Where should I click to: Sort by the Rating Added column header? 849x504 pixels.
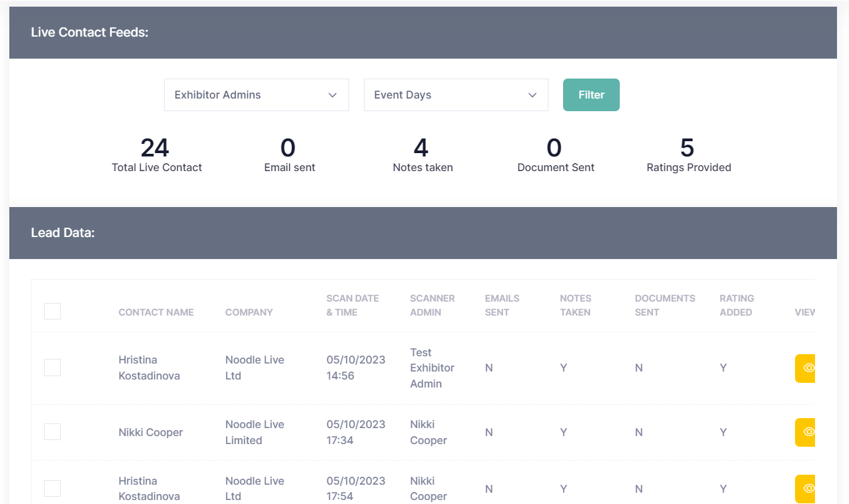736,305
